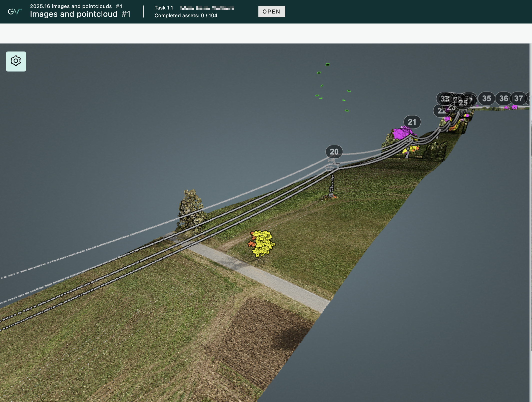
Task: Select pole marker 36
Action: tap(503, 98)
